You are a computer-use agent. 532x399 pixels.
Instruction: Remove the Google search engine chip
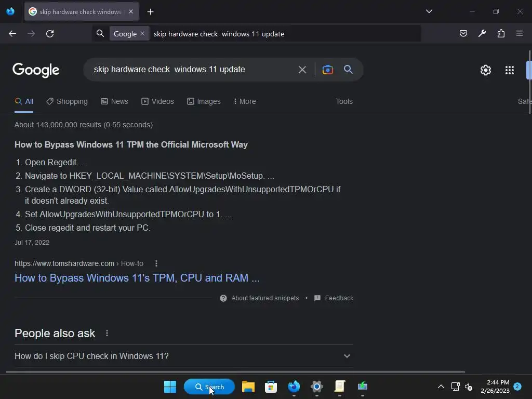point(142,34)
